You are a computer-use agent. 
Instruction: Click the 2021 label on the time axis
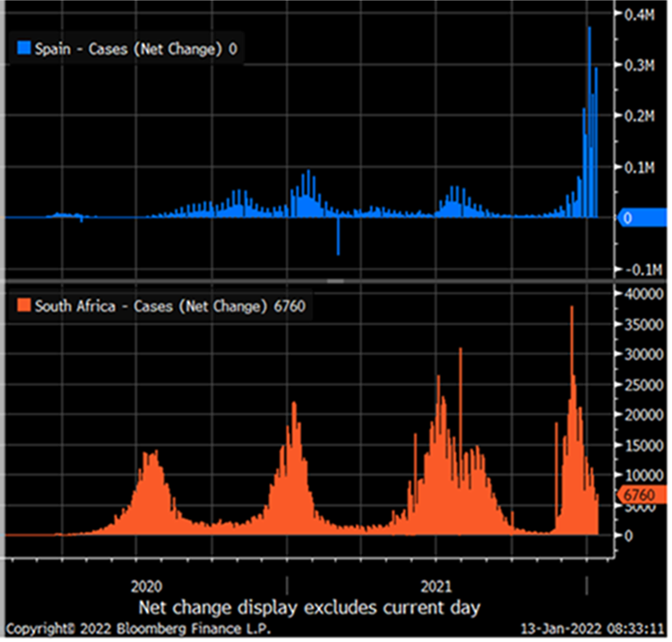(436, 587)
